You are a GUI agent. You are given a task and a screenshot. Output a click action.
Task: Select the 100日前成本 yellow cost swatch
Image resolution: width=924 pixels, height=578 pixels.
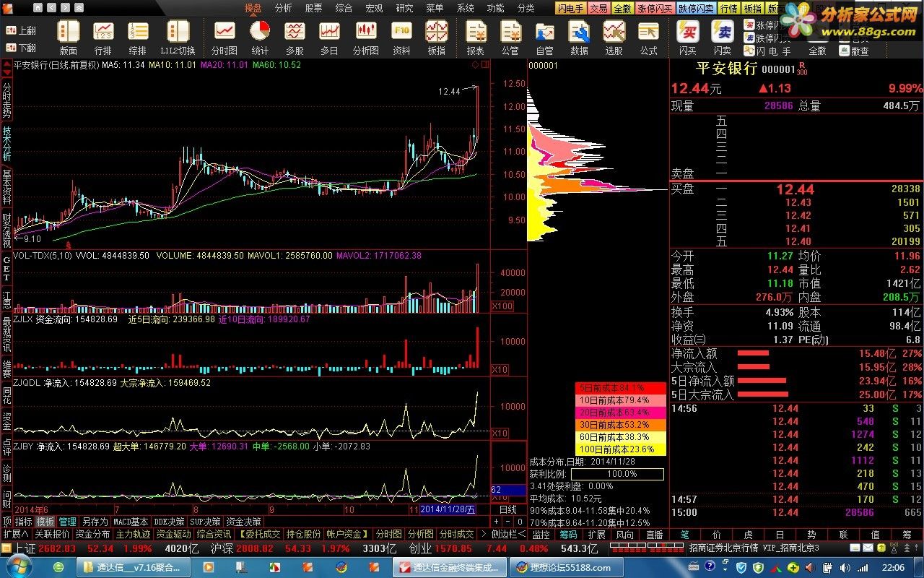click(620, 449)
